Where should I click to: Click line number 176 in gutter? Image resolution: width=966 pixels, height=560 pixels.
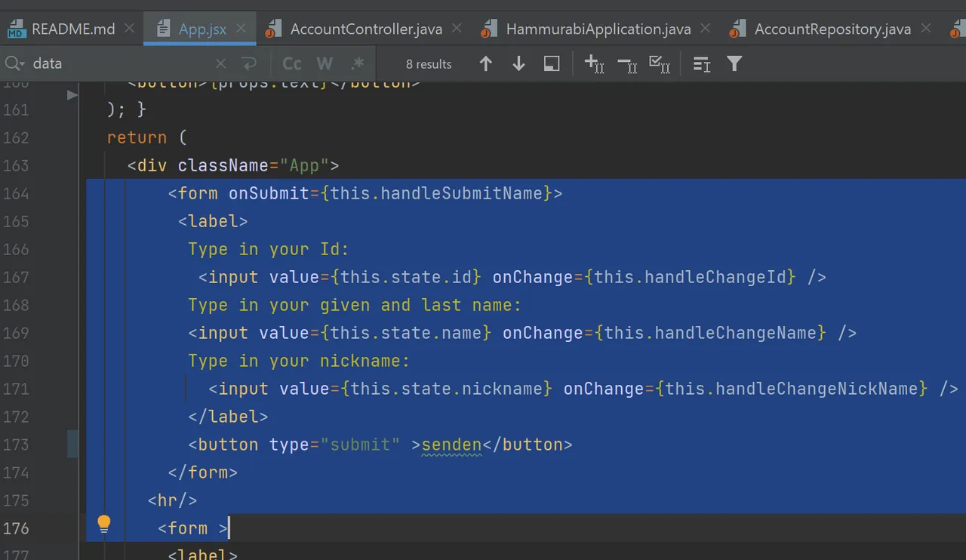pos(16,528)
